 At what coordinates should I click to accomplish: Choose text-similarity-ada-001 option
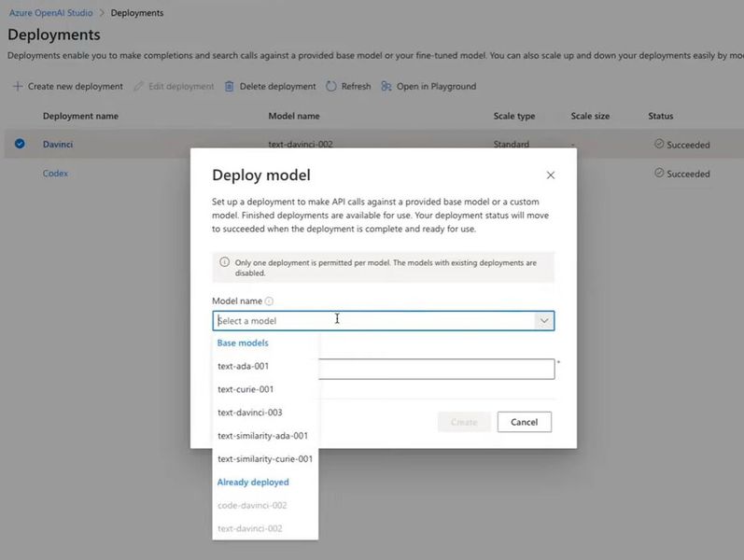(x=265, y=436)
